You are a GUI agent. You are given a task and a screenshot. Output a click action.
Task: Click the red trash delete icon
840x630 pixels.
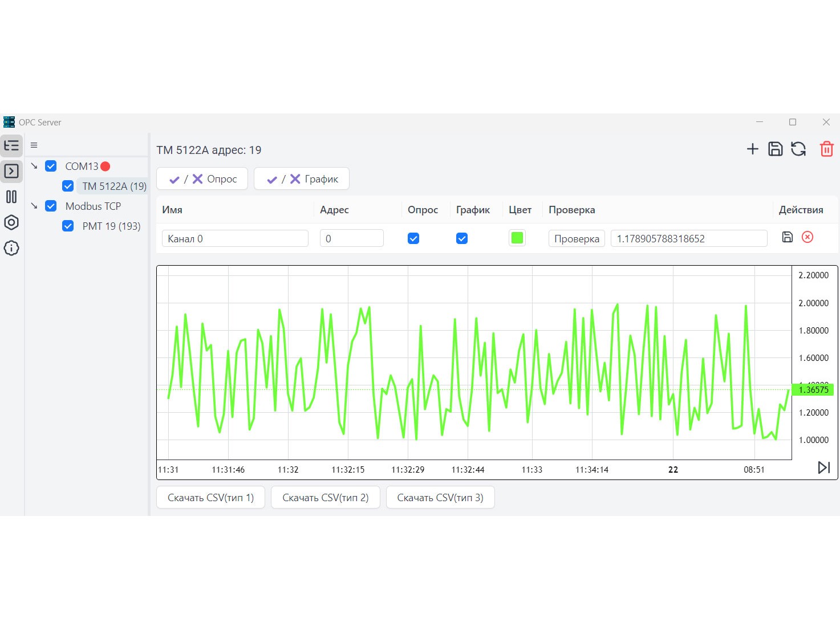coord(826,149)
